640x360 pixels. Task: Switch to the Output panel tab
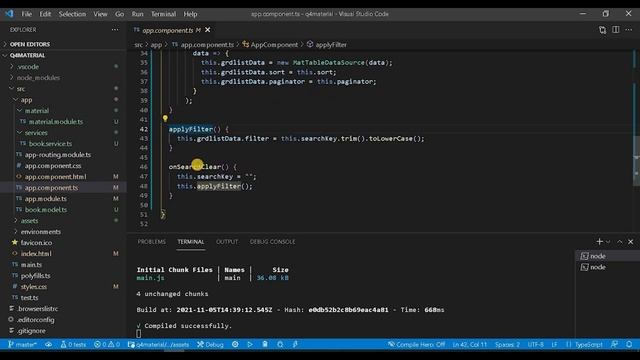pos(227,242)
